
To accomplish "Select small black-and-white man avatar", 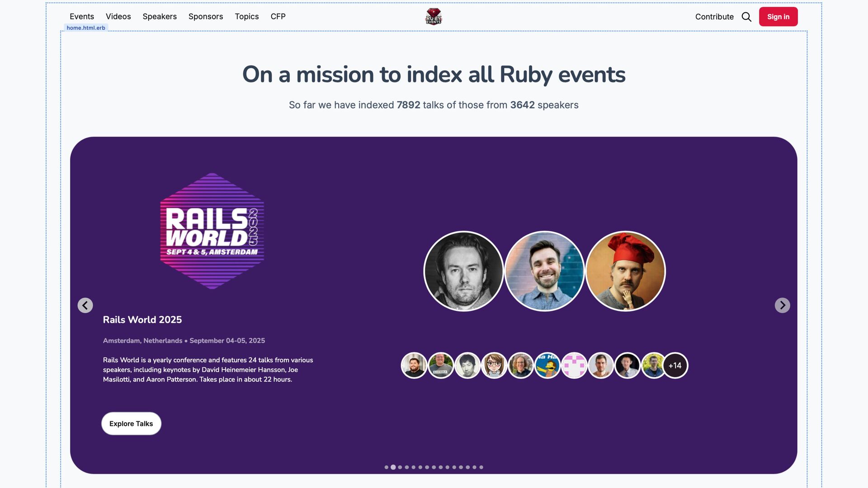I will point(467,366).
